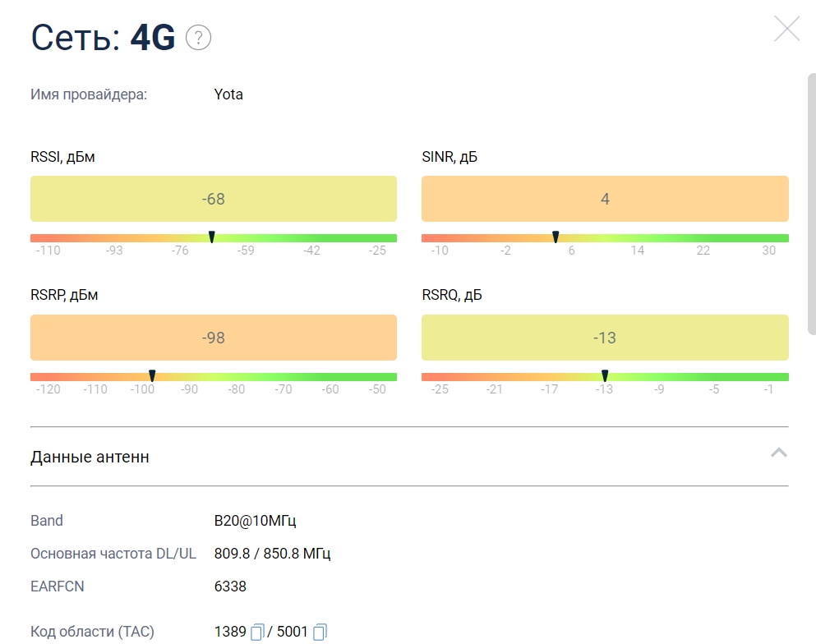Click the Сеть: 4G title

pyautogui.click(x=103, y=38)
